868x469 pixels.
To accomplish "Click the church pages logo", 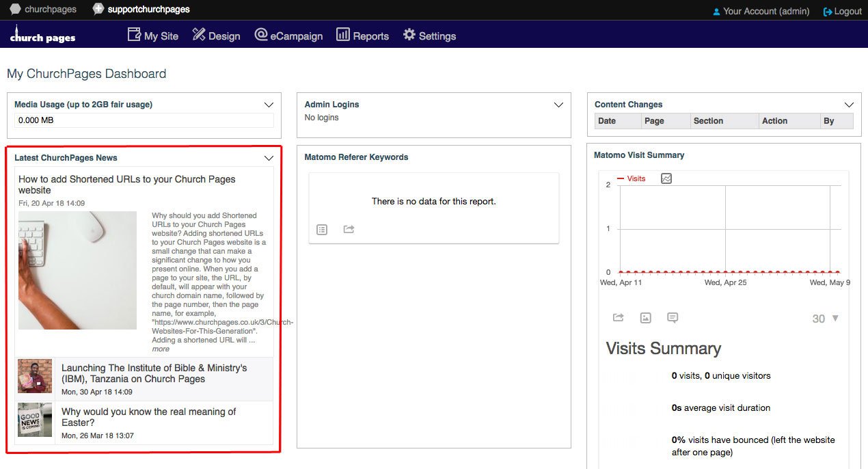I will tap(42, 35).
